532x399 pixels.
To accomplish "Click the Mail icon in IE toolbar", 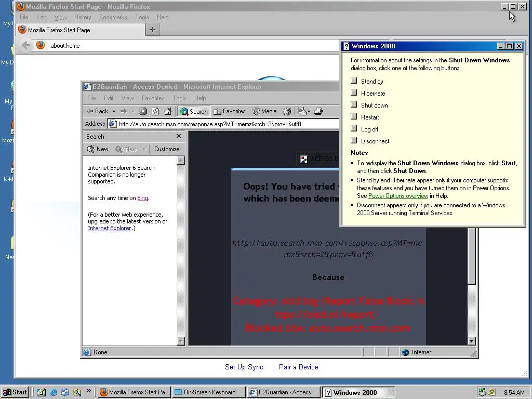I will click(x=302, y=111).
